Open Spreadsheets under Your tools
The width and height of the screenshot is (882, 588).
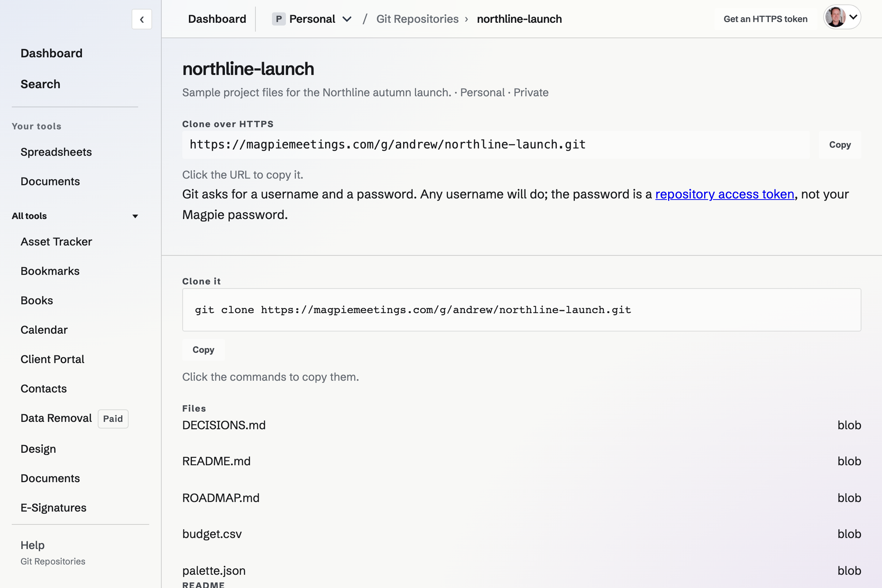(x=56, y=152)
